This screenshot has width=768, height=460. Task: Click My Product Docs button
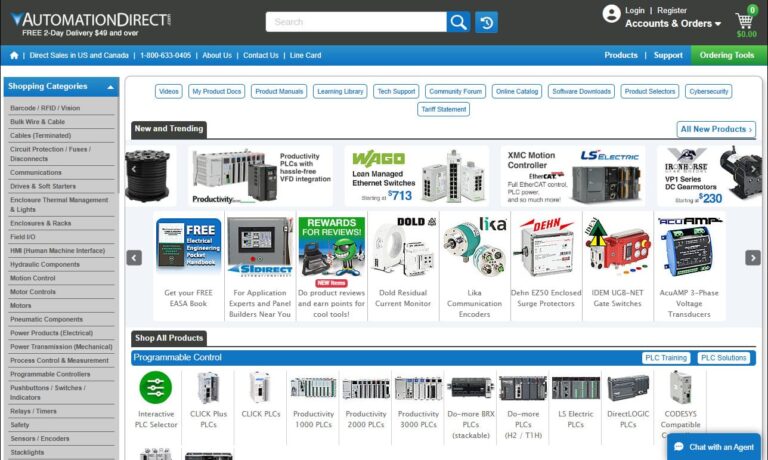(216, 92)
